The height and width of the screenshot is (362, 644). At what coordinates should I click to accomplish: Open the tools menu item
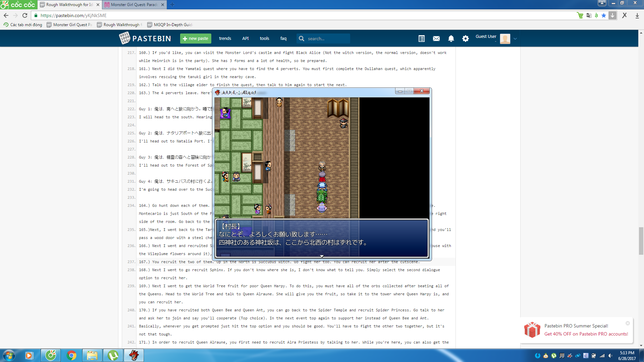[x=264, y=39]
